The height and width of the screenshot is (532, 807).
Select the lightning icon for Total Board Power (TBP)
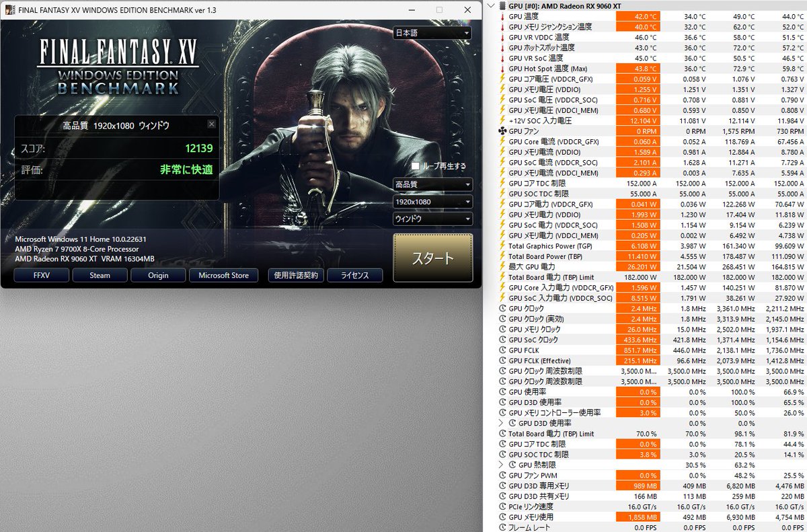point(502,256)
